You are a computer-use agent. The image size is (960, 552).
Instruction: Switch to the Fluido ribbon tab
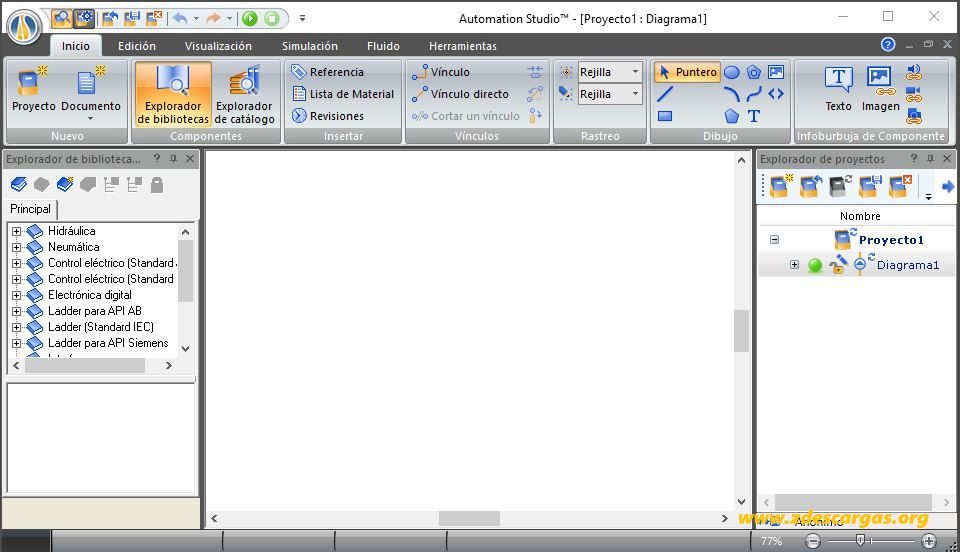(x=383, y=46)
